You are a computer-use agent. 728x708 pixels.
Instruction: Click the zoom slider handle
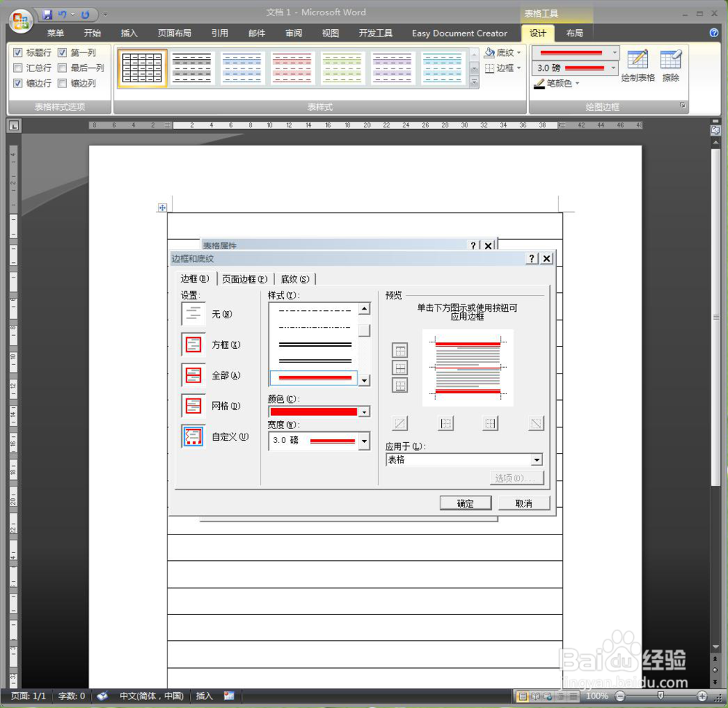[x=660, y=696]
